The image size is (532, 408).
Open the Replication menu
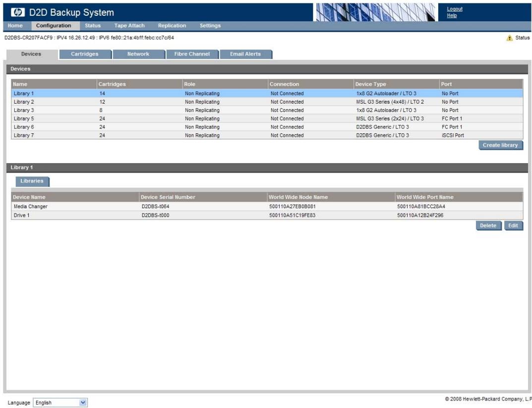172,25
